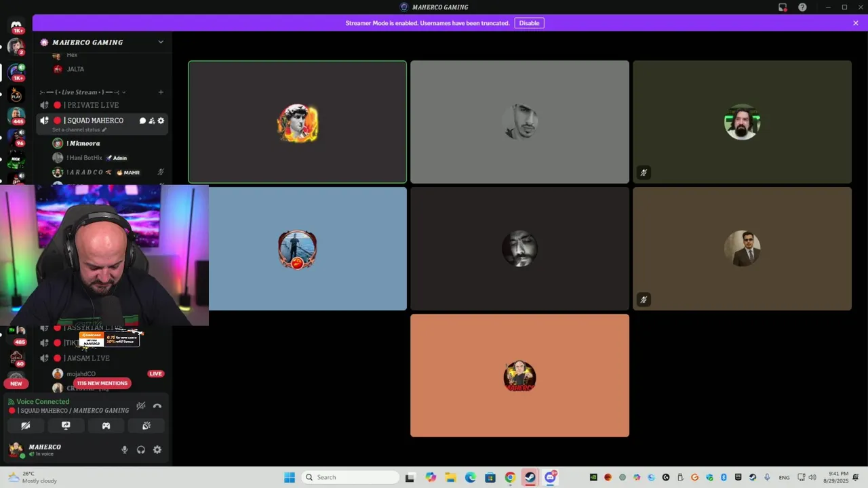Viewport: 868px width, 488px height.
Task: Open Windows Start menu
Action: pyautogui.click(x=290, y=477)
